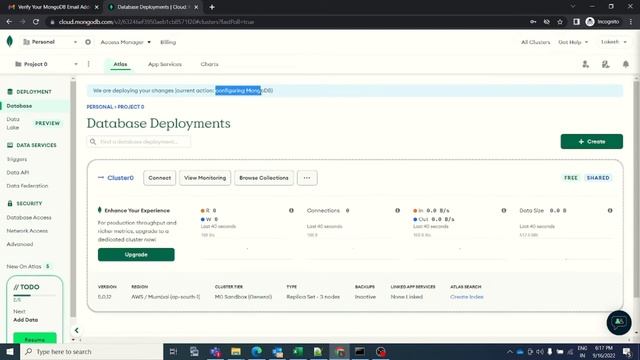Expand the Access Manager menu
640x360 pixels.
126,42
